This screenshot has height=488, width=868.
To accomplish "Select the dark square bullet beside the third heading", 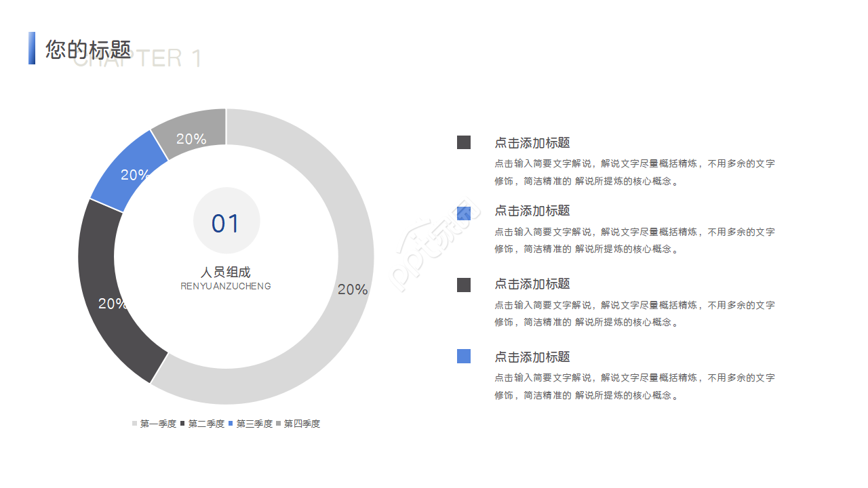I will pos(464,285).
